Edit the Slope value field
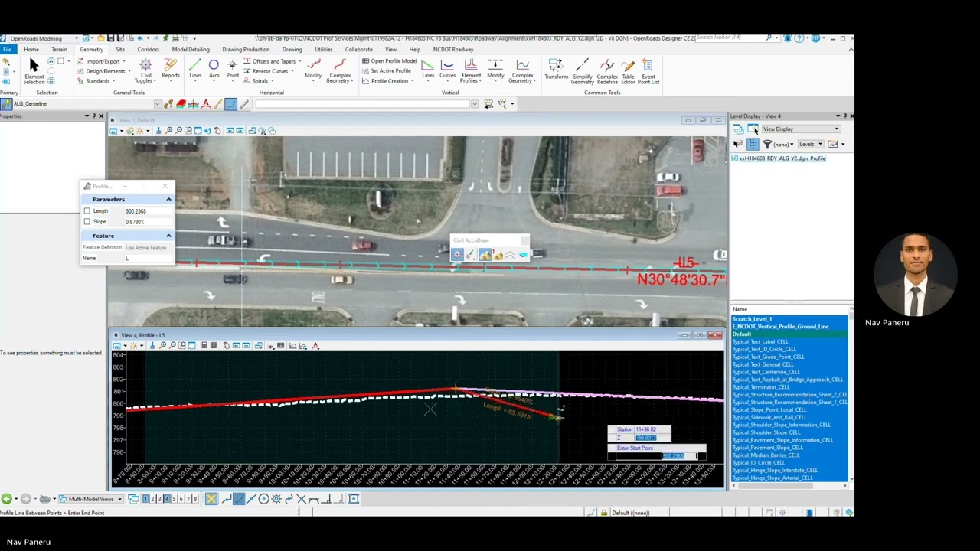This screenshot has width=980, height=551. point(149,222)
